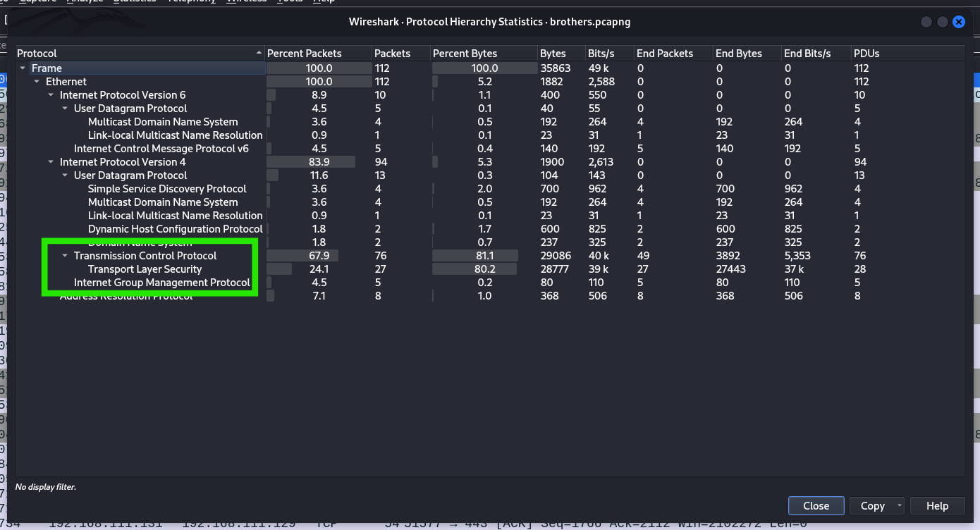Viewport: 980px width, 530px height.
Task: Click the 2,613 bits/s value for IPv4
Action: (601, 162)
